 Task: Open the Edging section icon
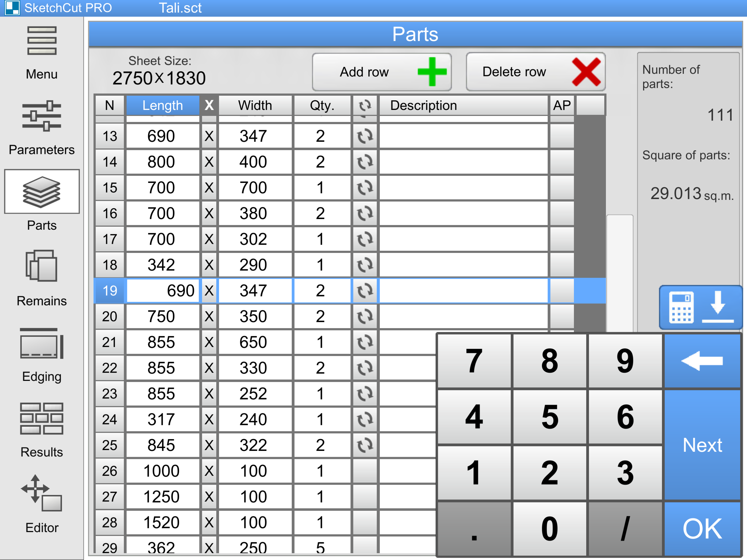coord(42,343)
